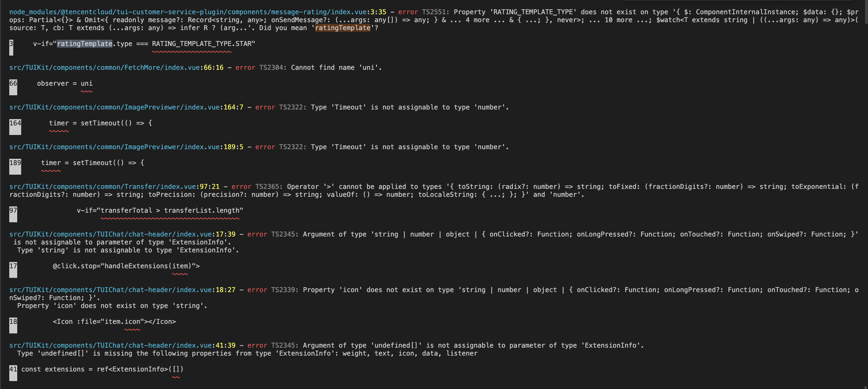Open the Transfer/index.vue:97:21 file path link
Screen dimensions: 868x389
(x=114, y=187)
